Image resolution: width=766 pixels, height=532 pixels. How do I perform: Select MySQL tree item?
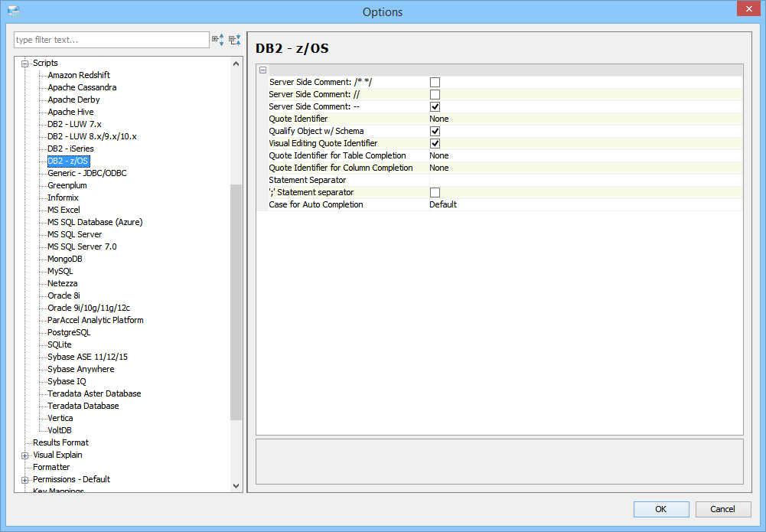60,271
